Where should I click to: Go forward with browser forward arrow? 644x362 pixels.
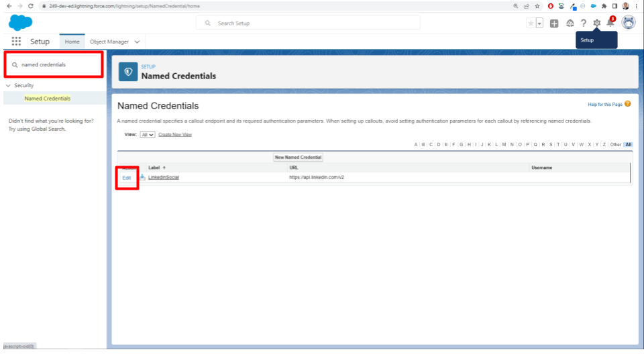(x=19, y=6)
